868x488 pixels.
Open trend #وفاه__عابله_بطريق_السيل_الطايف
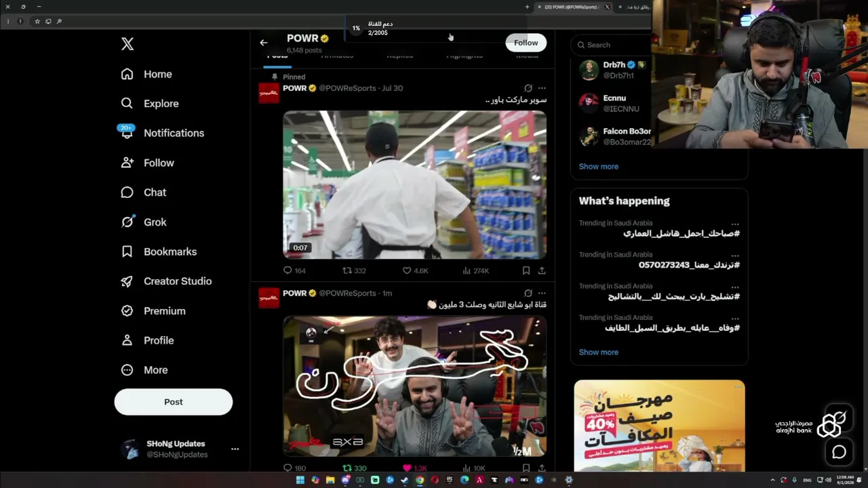click(x=672, y=328)
